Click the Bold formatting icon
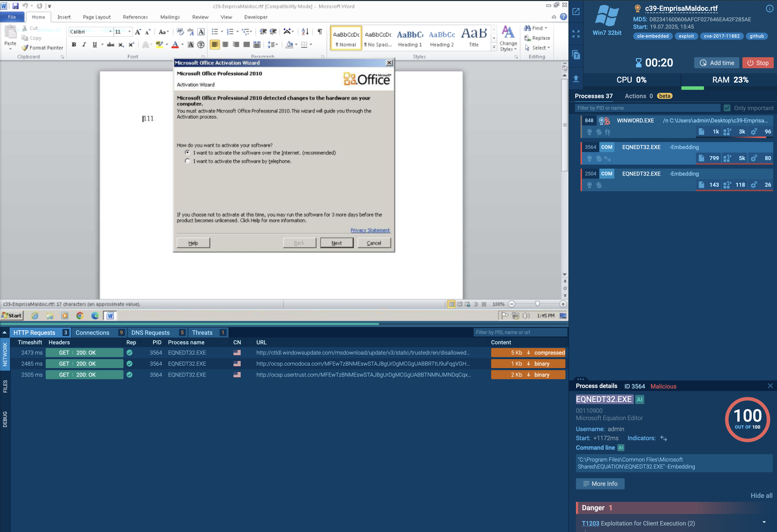 click(x=74, y=44)
